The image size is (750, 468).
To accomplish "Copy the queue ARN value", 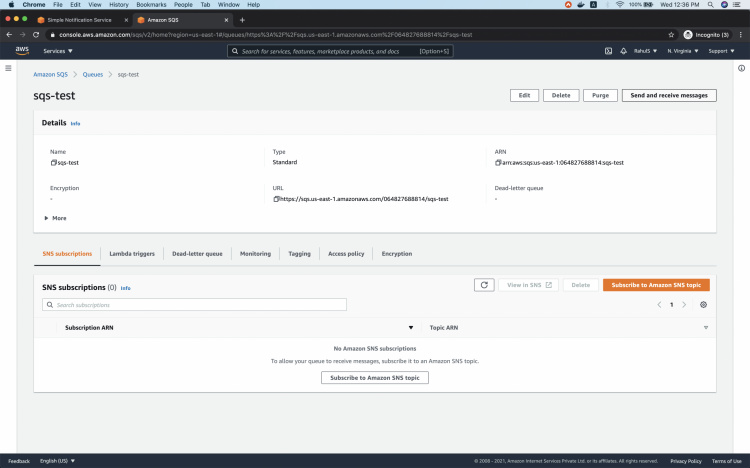I will tap(498, 162).
